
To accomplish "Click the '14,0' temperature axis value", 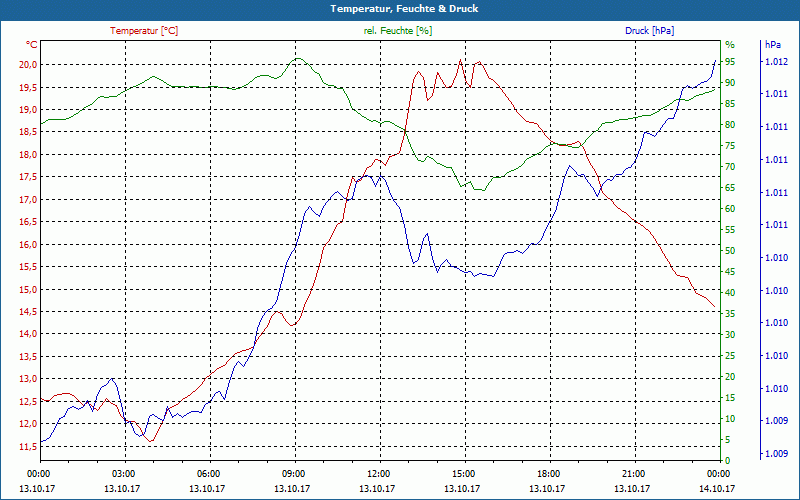I will (28, 334).
